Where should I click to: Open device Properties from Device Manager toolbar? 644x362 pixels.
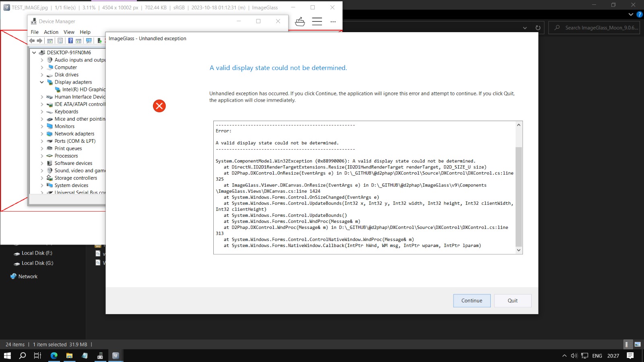pos(60,40)
